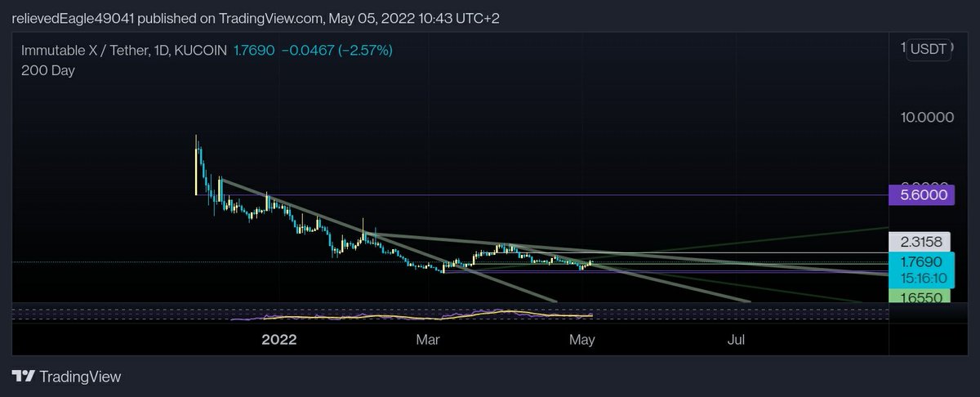Viewport: 980px width, 397px height.
Task: Click the 200 Day indicator label
Action: click(x=48, y=70)
